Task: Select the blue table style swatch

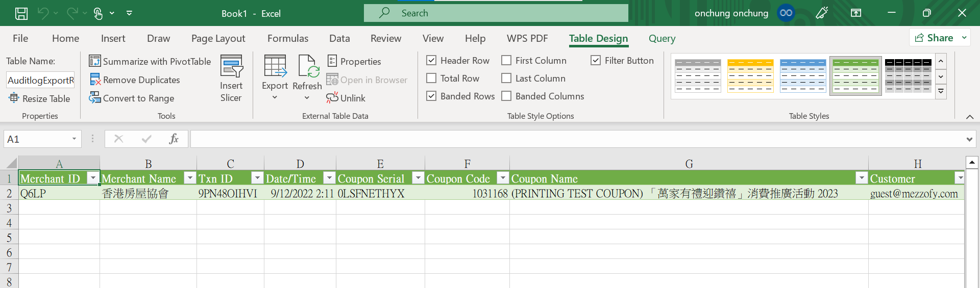Action: 803,75
